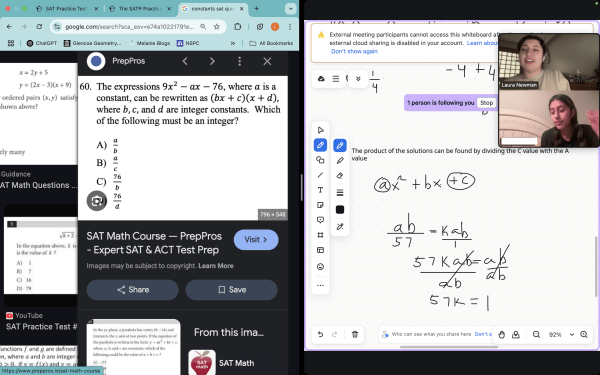Image resolution: width=600 pixels, height=375 pixels.
Task: Collapse the whiteboard top bar chevrons
Action: tap(358, 79)
